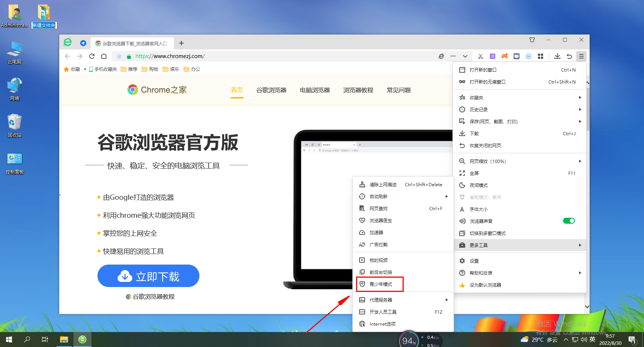Restore closed page via undo arrow icon
The width and height of the screenshot is (644, 347).
(569, 56)
